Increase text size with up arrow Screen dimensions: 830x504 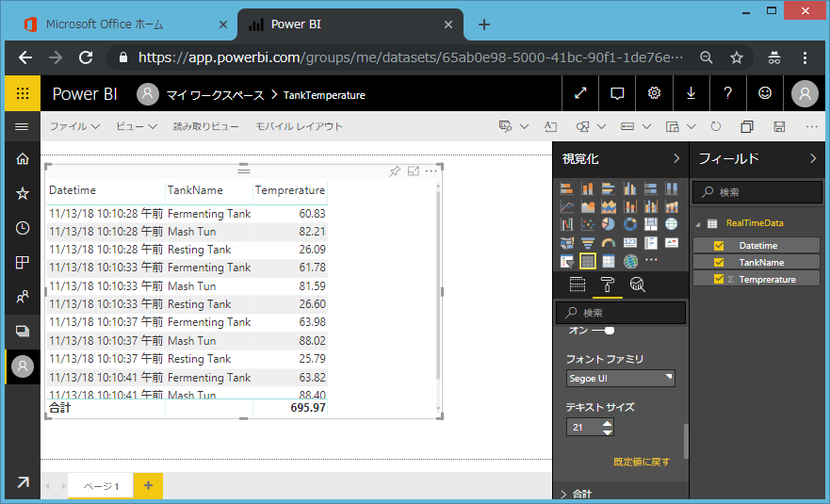point(607,422)
